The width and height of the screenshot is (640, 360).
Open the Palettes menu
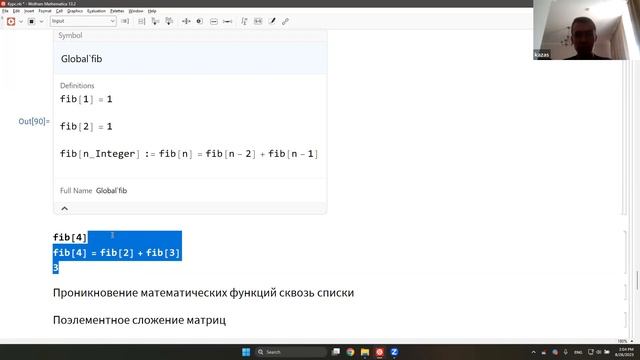coord(117,11)
